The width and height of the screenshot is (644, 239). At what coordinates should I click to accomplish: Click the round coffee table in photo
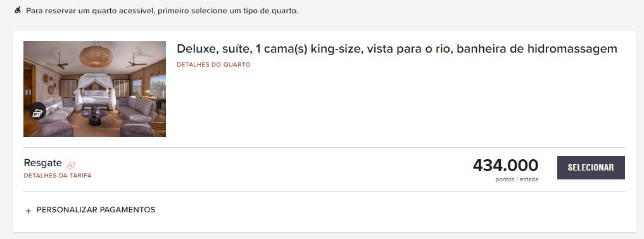(95, 117)
